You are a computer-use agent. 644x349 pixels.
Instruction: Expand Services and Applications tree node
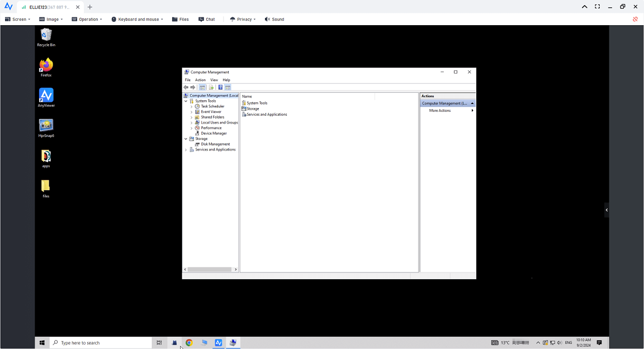tap(186, 150)
